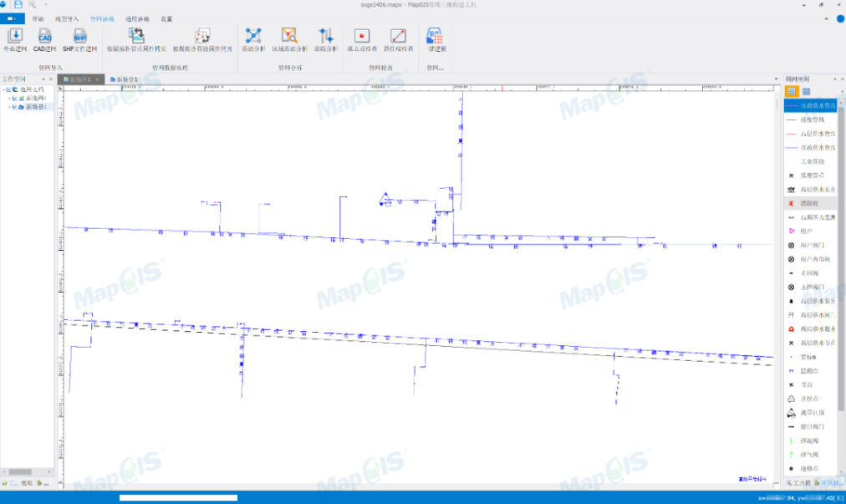Expand the 新地图1 tree node
The height and width of the screenshot is (504, 846).
tap(9, 99)
